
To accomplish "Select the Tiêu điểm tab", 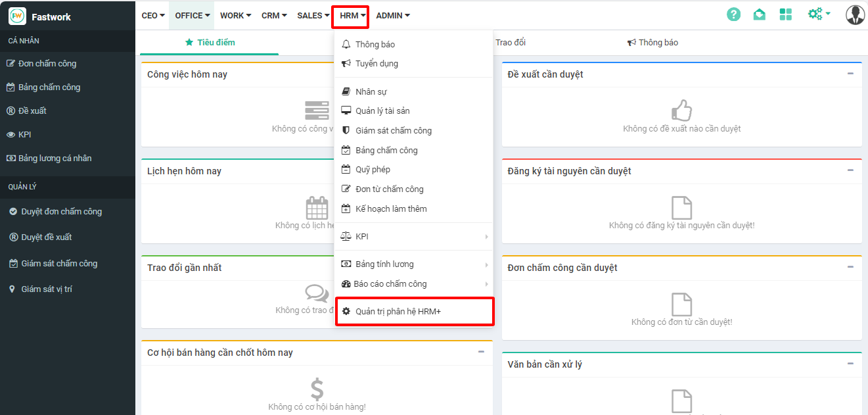I will click(x=210, y=43).
